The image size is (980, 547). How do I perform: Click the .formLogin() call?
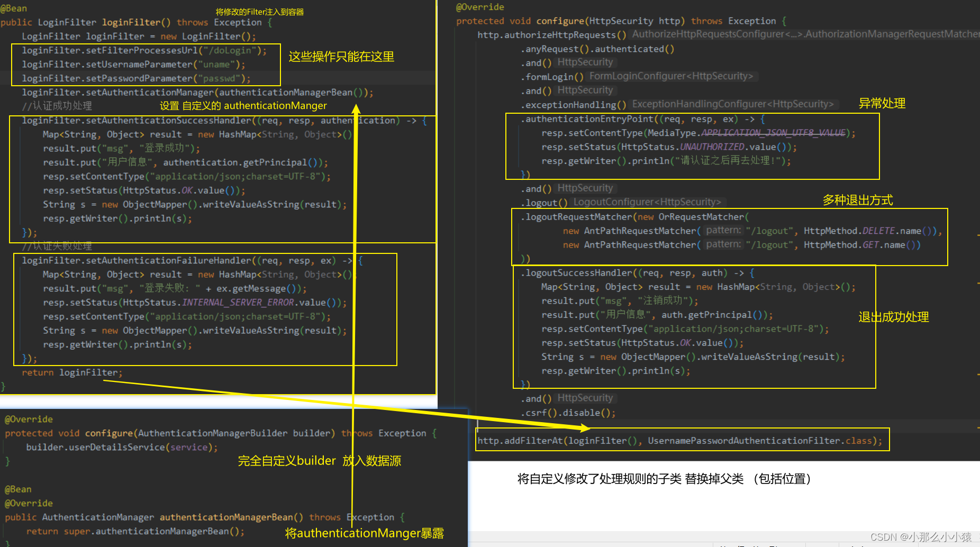[552, 77]
